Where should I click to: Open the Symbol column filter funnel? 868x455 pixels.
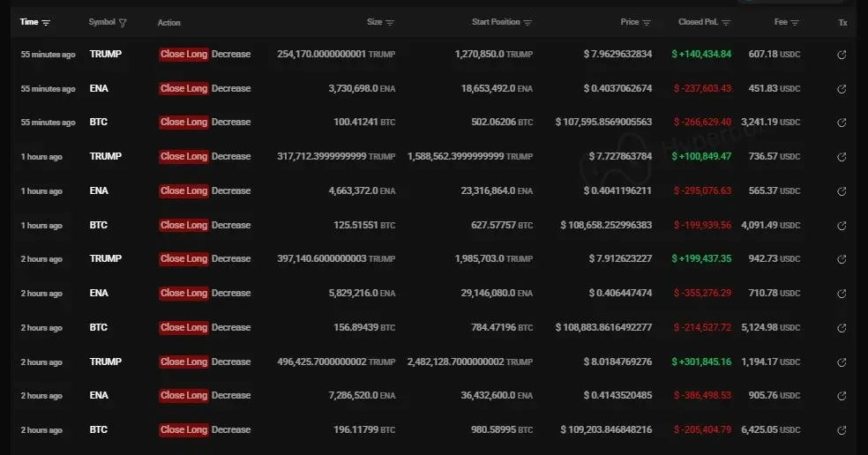123,23
